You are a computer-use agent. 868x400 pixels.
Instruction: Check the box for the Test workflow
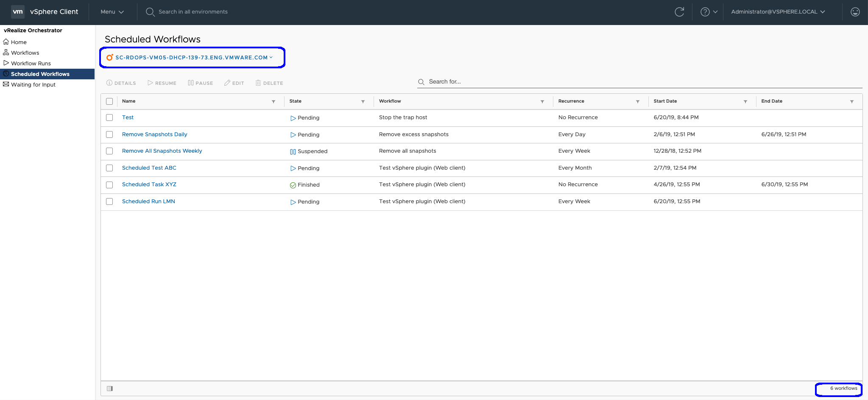click(109, 117)
